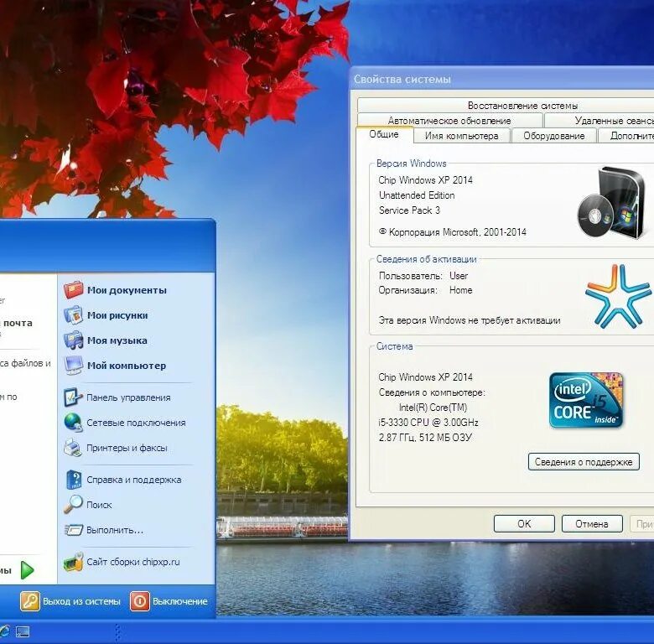Click 'Unattended Edition' text
Image resolution: width=654 pixels, height=644 pixels.
tap(417, 195)
